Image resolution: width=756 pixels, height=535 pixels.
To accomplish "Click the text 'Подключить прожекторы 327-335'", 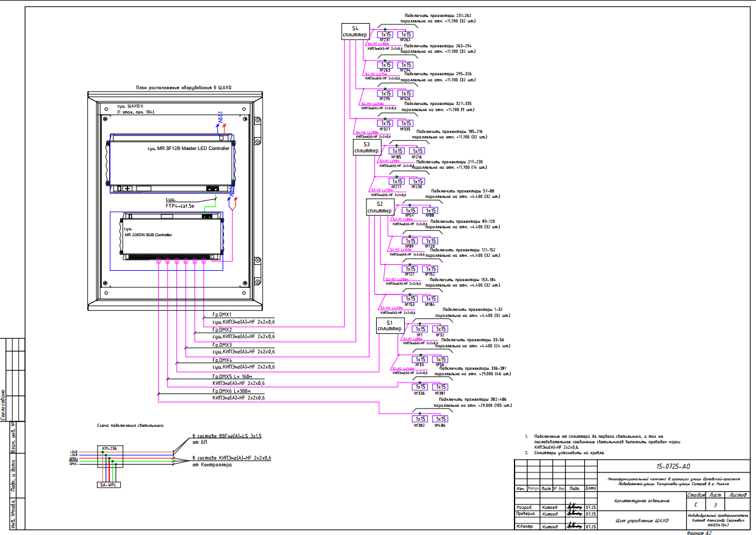I will [x=437, y=104].
